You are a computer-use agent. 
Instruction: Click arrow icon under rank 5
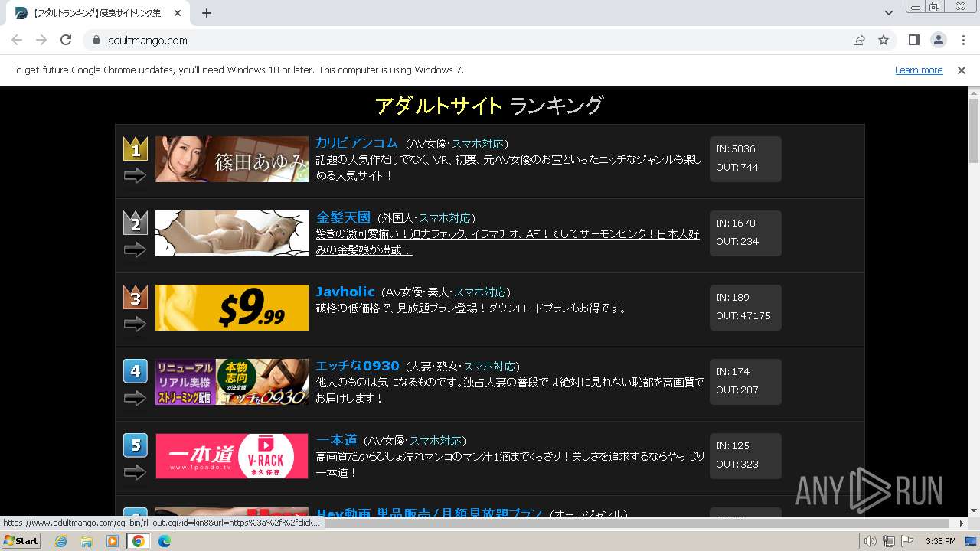135,472
